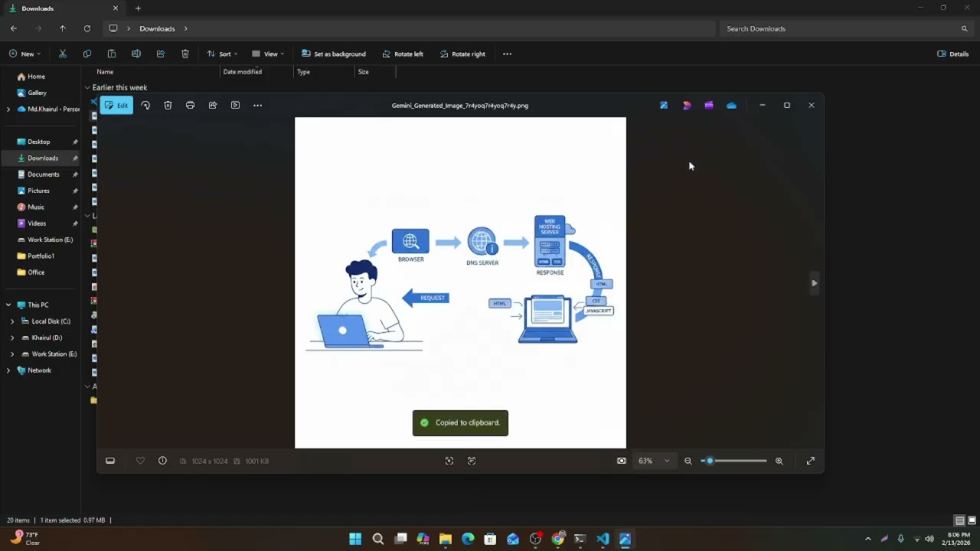Adjust the Photos zoom slider

click(x=733, y=461)
